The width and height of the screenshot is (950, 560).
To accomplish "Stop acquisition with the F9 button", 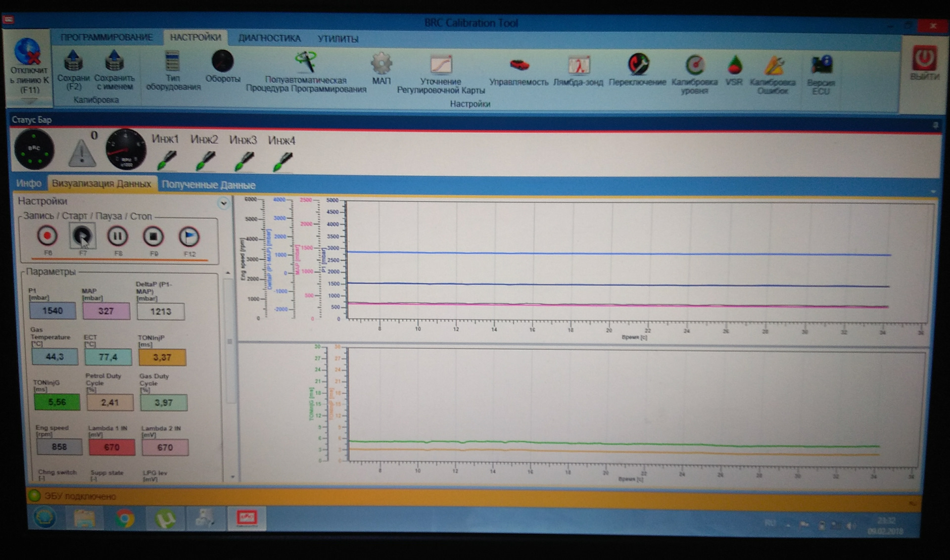I will click(x=153, y=237).
